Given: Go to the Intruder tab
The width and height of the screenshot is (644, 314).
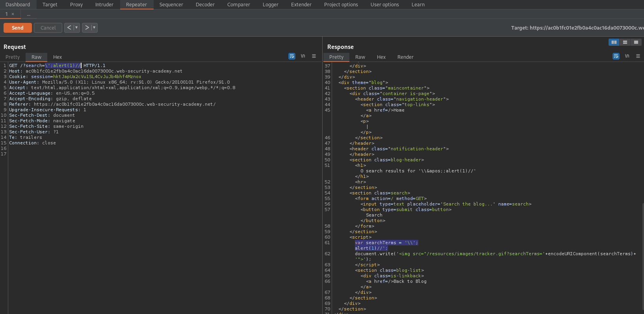Looking at the screenshot, I should [x=104, y=5].
